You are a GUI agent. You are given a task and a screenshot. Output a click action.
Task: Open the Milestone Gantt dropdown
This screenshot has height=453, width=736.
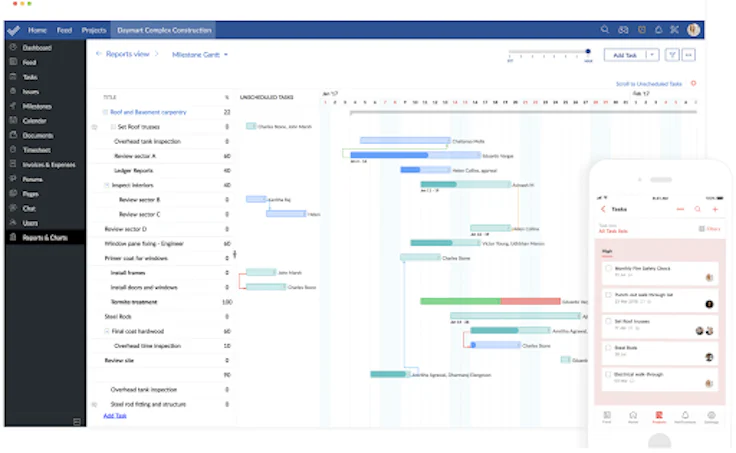pos(200,54)
